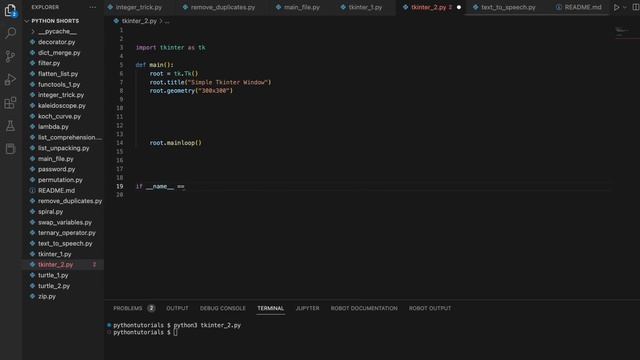Open the JUPYTER panel tab

307,308
